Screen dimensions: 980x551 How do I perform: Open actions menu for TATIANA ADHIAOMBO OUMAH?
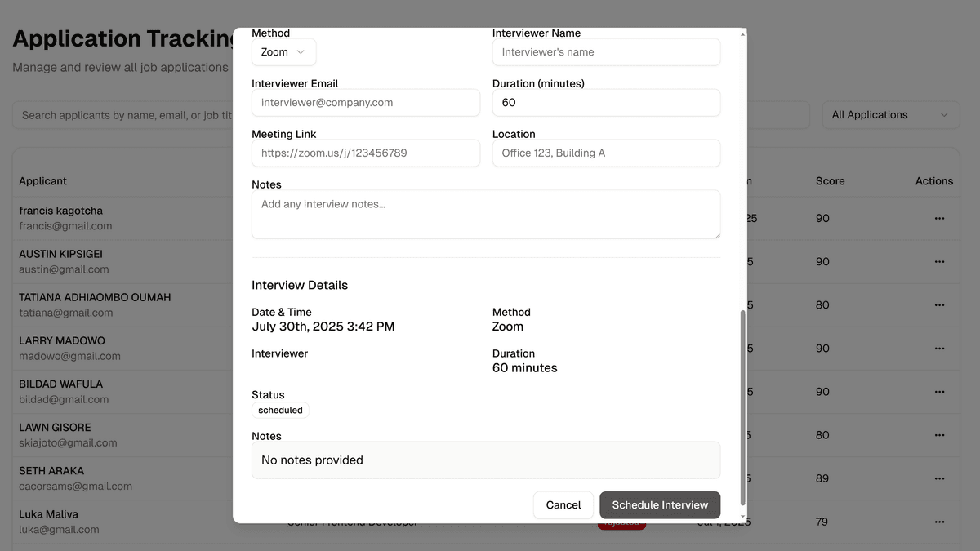939,305
